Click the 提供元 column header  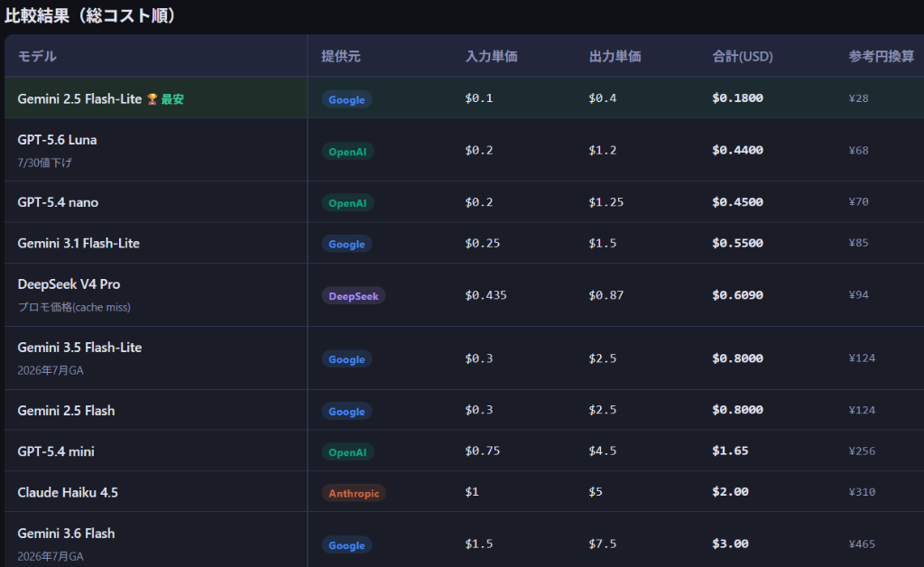(340, 56)
